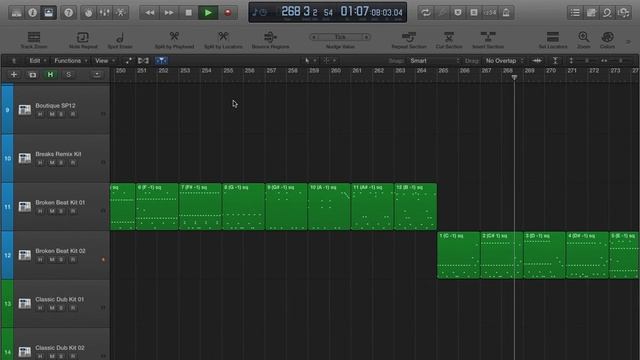This screenshot has width=640, height=360.
Task: Click the LCD position display 268 3
Action: pyautogui.click(x=296, y=11)
